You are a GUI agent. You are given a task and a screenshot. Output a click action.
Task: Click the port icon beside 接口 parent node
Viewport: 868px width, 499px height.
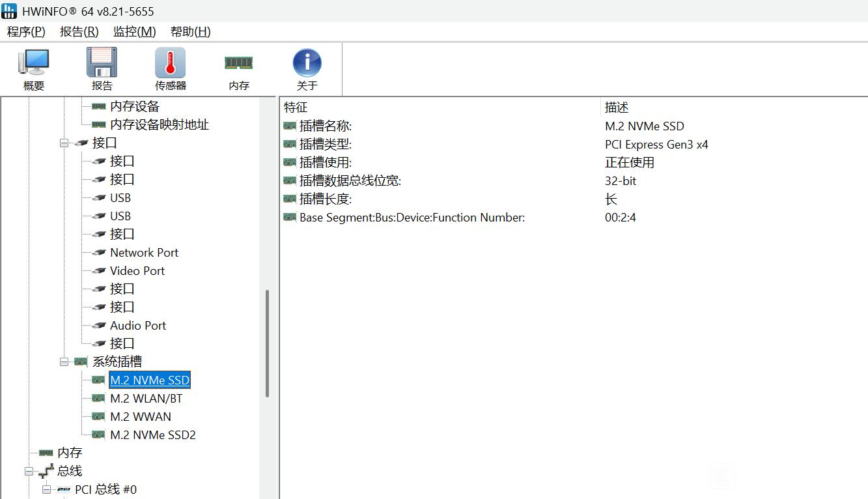point(81,143)
